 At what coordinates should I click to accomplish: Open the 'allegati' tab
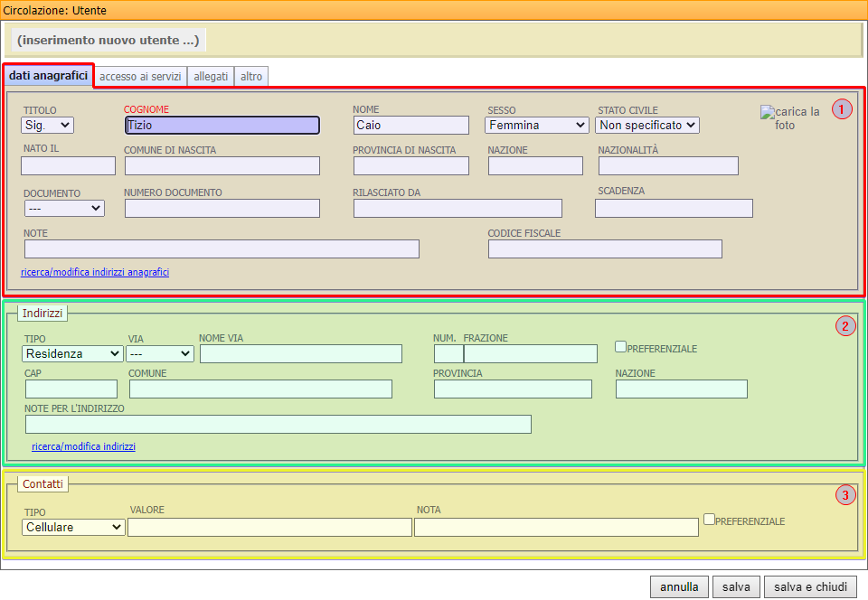click(211, 77)
